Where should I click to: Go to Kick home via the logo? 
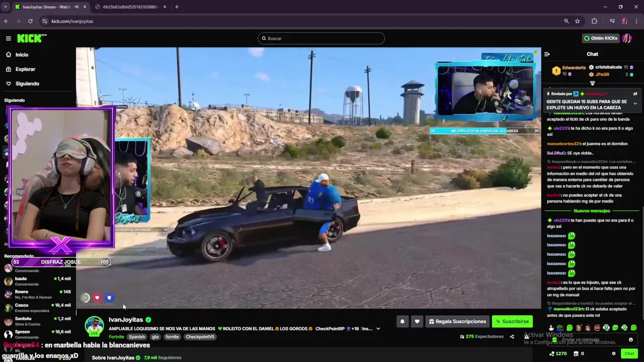point(32,38)
